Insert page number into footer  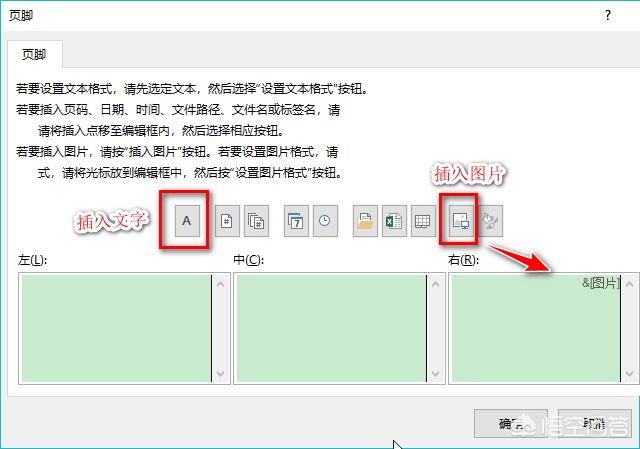[x=227, y=221]
